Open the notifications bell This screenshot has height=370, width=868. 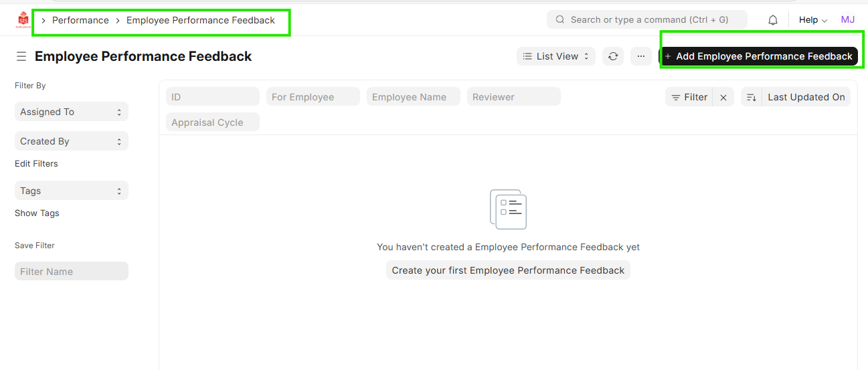pyautogui.click(x=773, y=20)
